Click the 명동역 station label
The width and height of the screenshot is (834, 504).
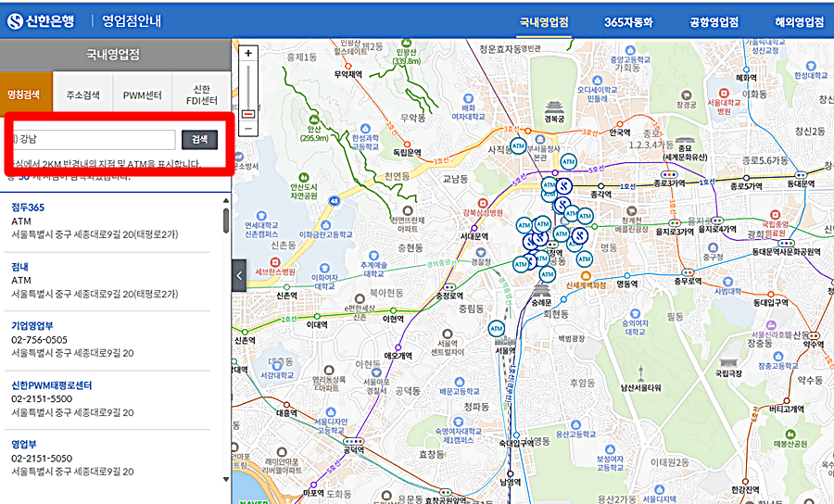(x=626, y=284)
